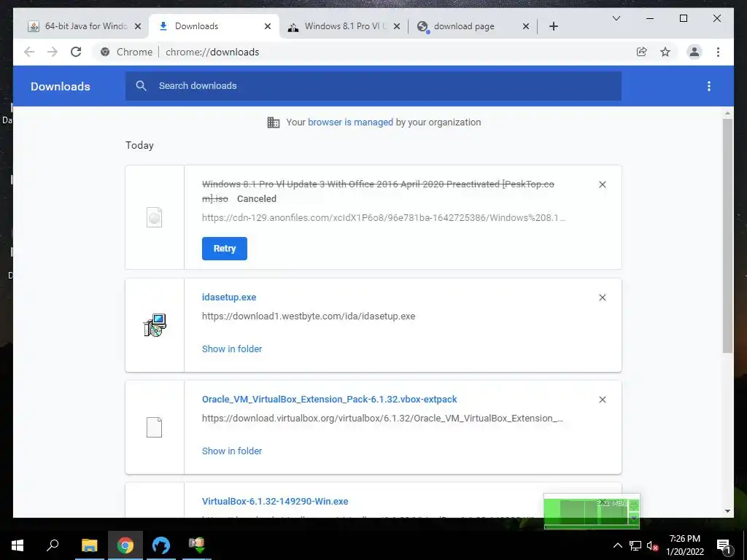Go forward to next page
The width and height of the screenshot is (747, 560).
[x=53, y=52]
